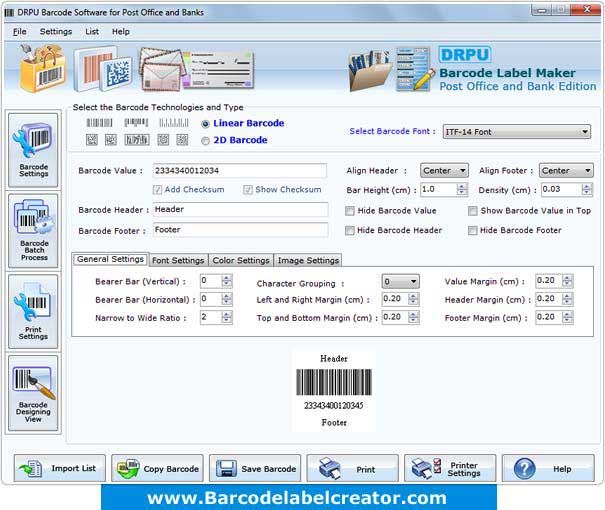Click the barcode and QR cards banner icon
The height and width of the screenshot is (510, 605).
(x=103, y=69)
